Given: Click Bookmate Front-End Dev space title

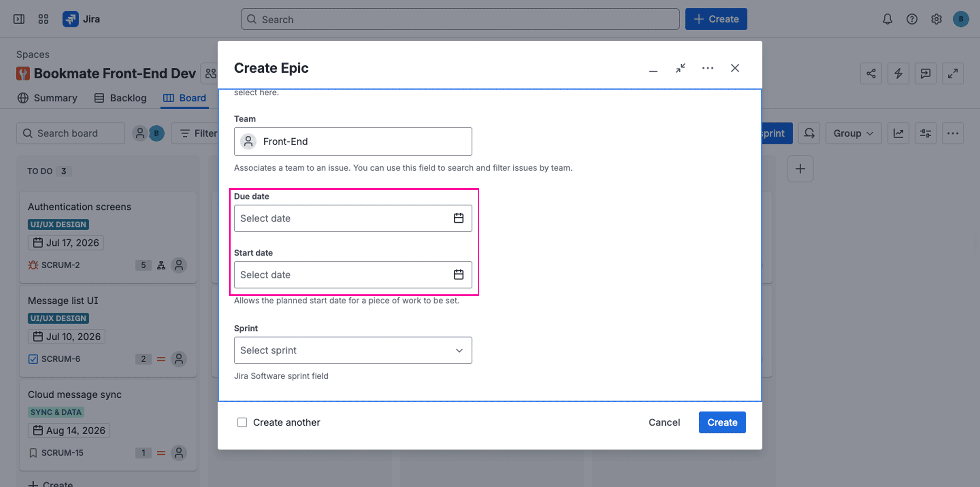Looking at the screenshot, I should coord(115,73).
